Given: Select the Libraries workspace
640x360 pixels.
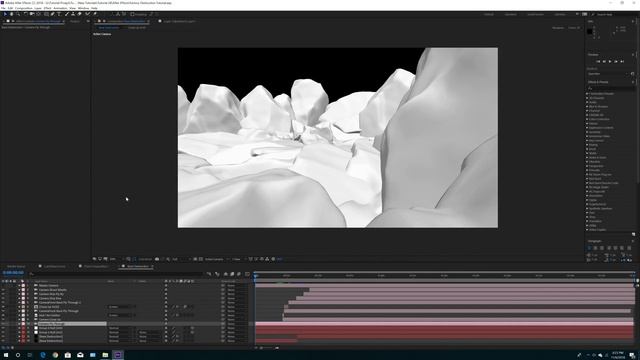Looking at the screenshot, I should click(560, 14).
